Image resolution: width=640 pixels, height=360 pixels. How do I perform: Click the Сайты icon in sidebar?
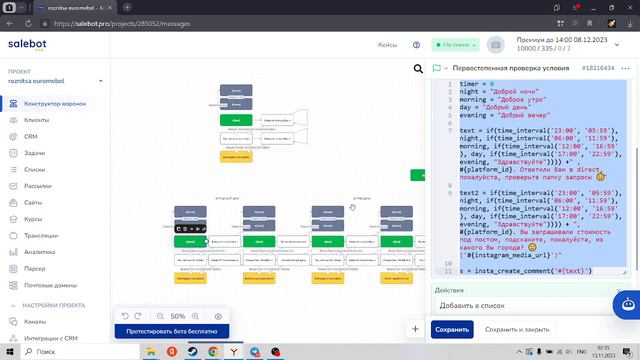click(13, 202)
